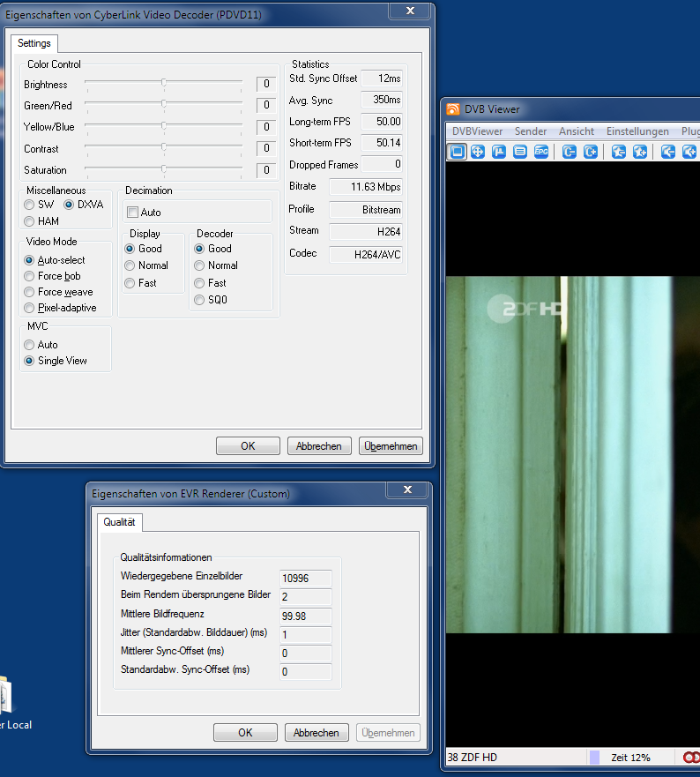Screen dimensions: 700x777
Task: Click the Profile value Bitstream
Action: 366,210
